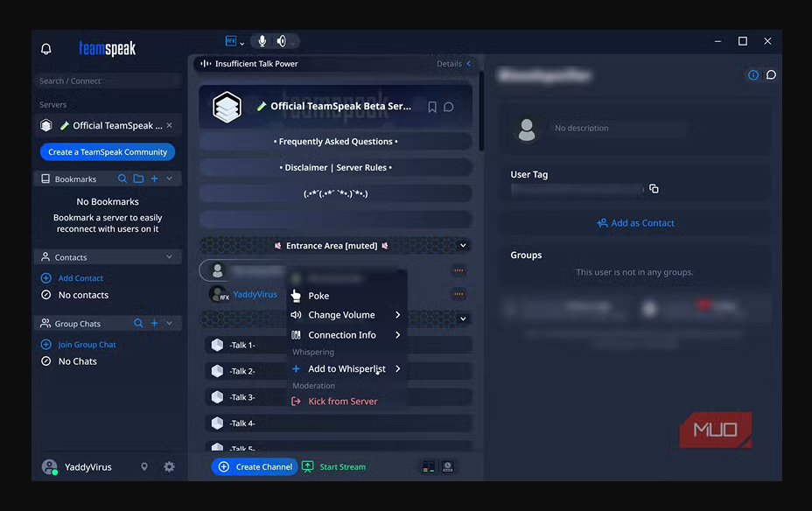Open the AFK status dropdown
The height and width of the screenshot is (511, 812).
(234, 41)
